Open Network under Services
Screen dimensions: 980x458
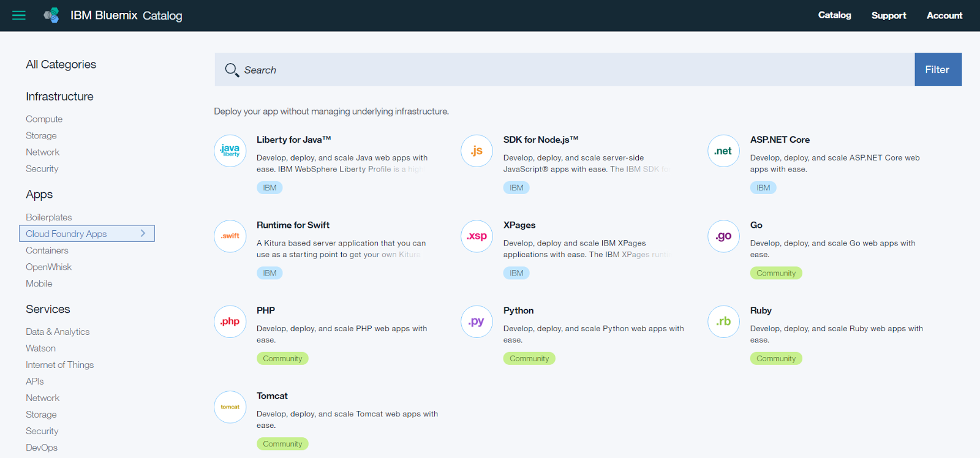click(42, 397)
